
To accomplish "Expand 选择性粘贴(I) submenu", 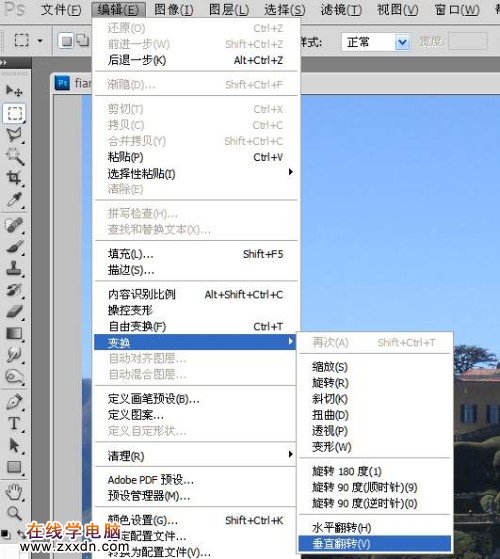I will 195,174.
